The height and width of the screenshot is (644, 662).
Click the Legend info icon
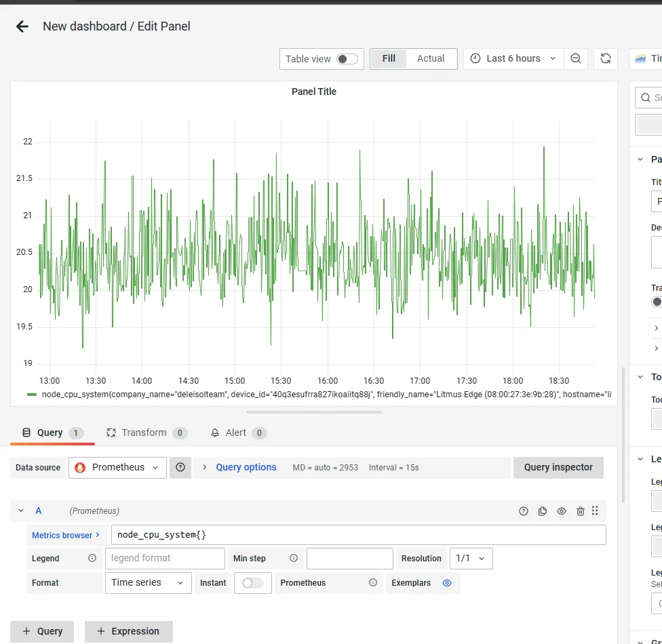(92, 559)
